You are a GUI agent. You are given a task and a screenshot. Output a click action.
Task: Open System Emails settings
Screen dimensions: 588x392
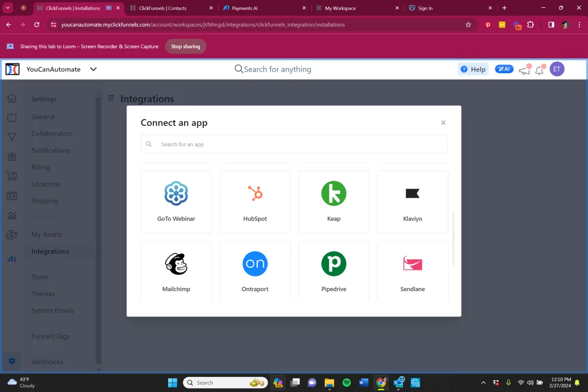click(x=52, y=310)
